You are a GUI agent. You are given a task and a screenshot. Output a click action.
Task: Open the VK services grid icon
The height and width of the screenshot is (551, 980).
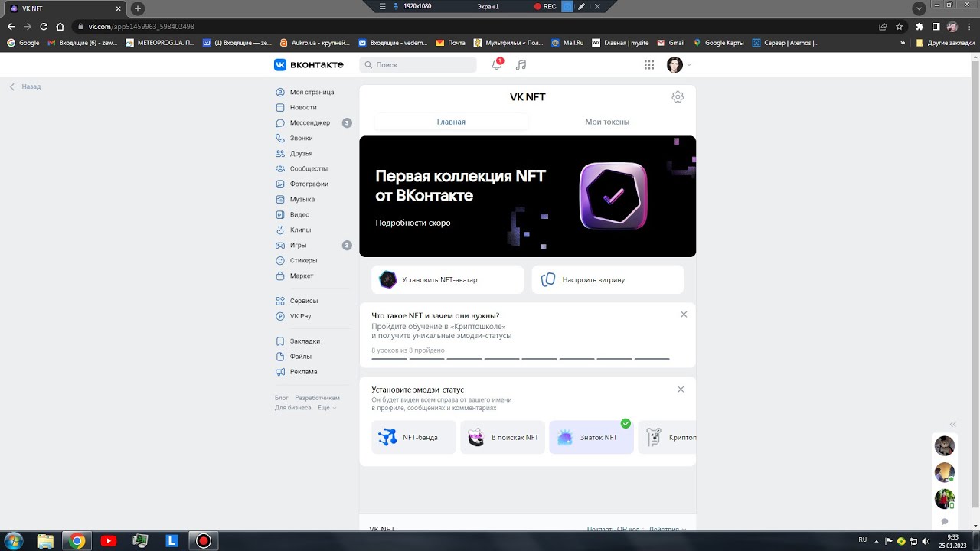click(649, 65)
